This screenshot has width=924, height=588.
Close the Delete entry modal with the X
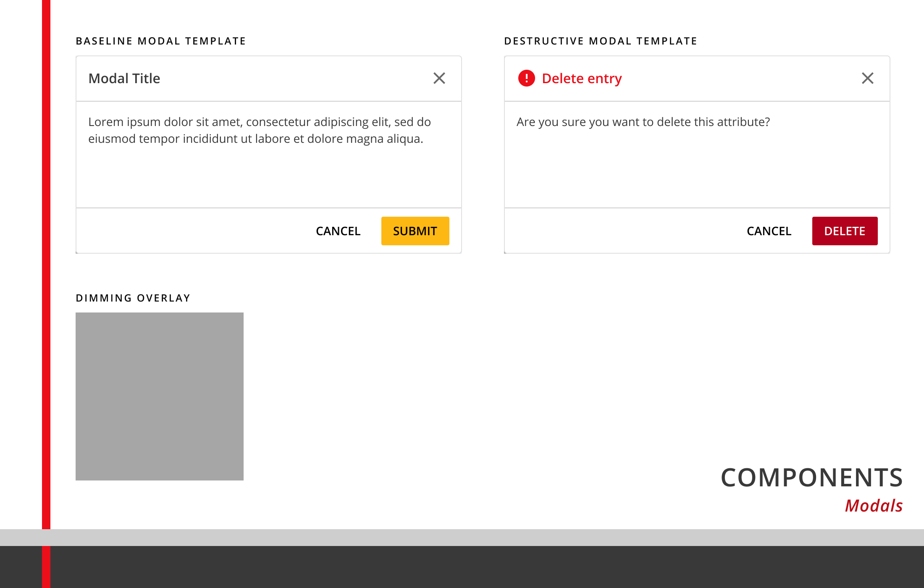(x=868, y=78)
